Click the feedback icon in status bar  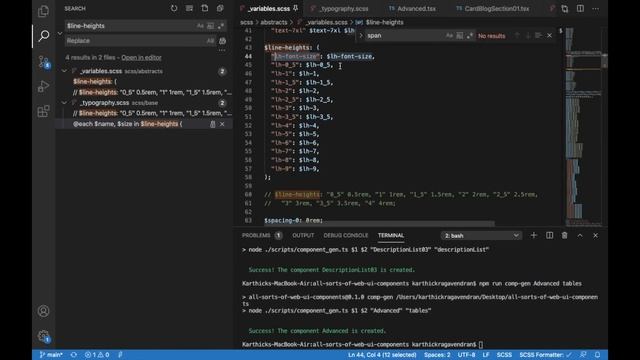point(583,355)
